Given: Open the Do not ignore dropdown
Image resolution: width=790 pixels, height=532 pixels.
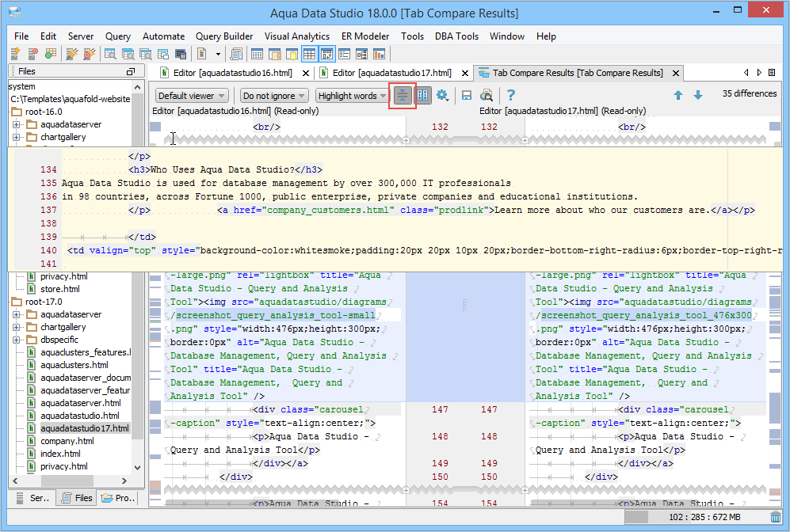Looking at the screenshot, I should pos(274,96).
